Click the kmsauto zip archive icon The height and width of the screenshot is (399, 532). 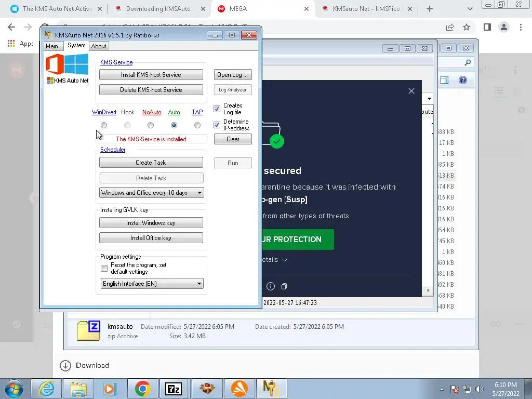88,330
